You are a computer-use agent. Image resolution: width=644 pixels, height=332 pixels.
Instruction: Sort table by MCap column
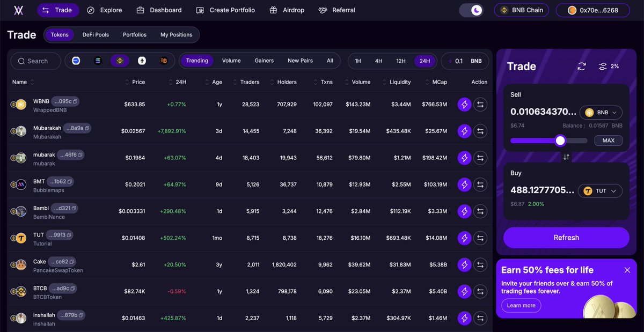(x=436, y=82)
